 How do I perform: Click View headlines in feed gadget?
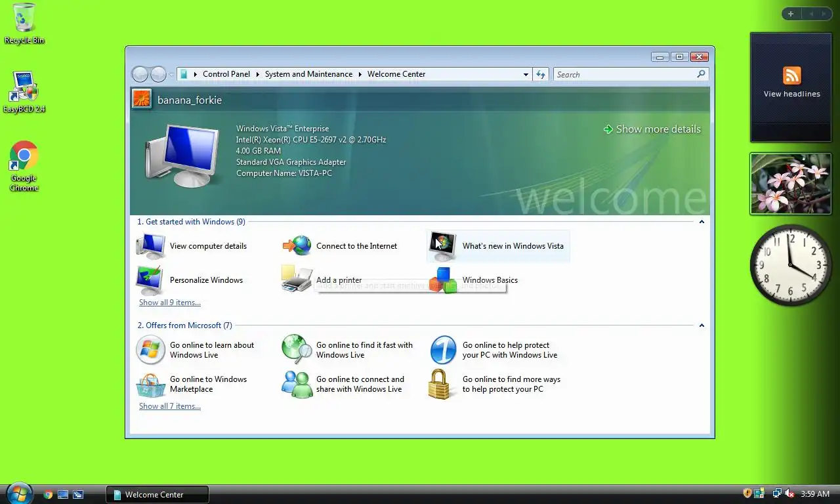pos(792,94)
